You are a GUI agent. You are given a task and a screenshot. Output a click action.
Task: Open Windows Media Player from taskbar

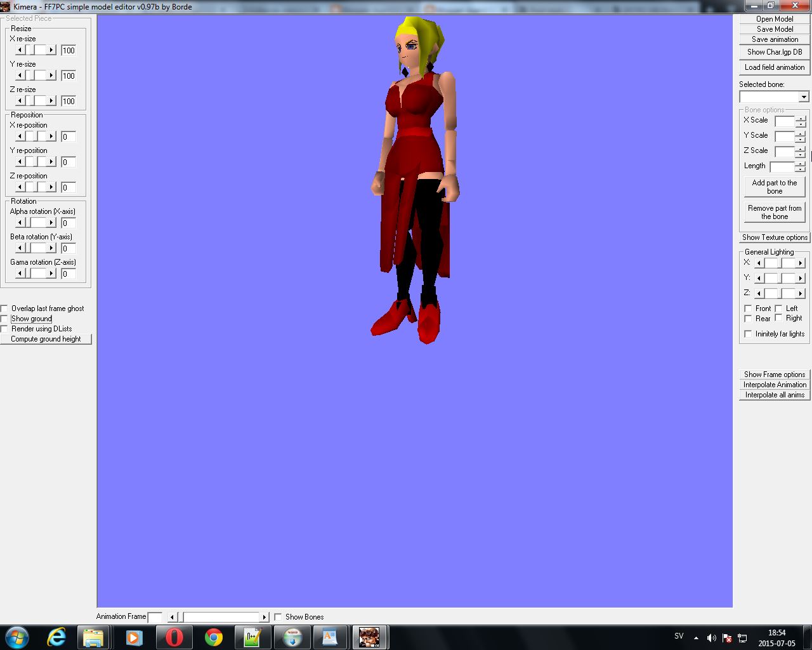coord(133,637)
